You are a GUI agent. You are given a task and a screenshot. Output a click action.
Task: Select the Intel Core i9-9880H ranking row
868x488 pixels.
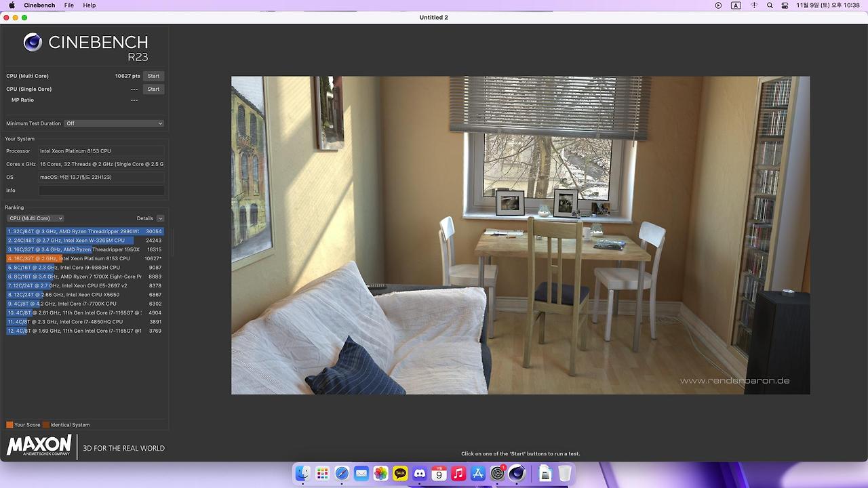pos(85,268)
